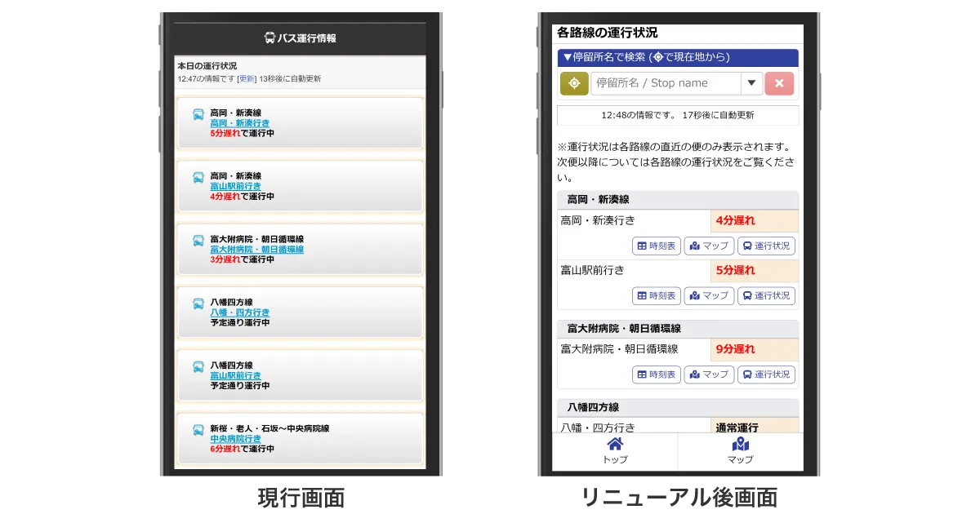This screenshot has height=514, width=980.
Task: Open the 富山駅前行き link in the 4分遅れ card
Action: tap(235, 186)
